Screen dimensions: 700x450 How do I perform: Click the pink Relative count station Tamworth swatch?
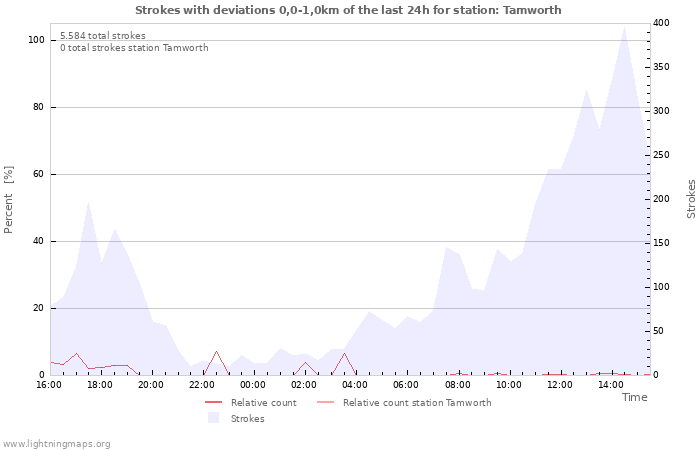pos(325,403)
